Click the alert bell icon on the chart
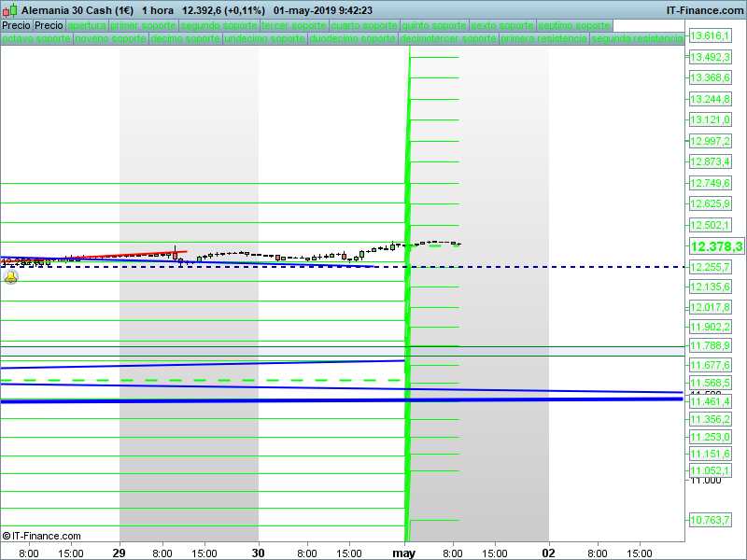This screenshot has height=560, width=747. [x=11, y=277]
